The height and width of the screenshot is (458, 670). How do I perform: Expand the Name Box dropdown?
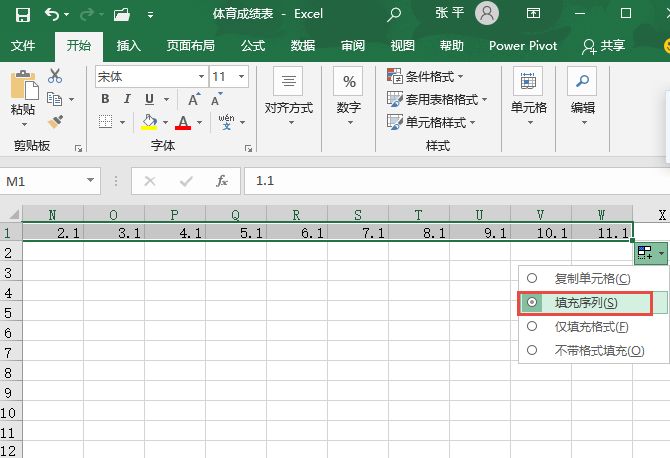(x=90, y=180)
